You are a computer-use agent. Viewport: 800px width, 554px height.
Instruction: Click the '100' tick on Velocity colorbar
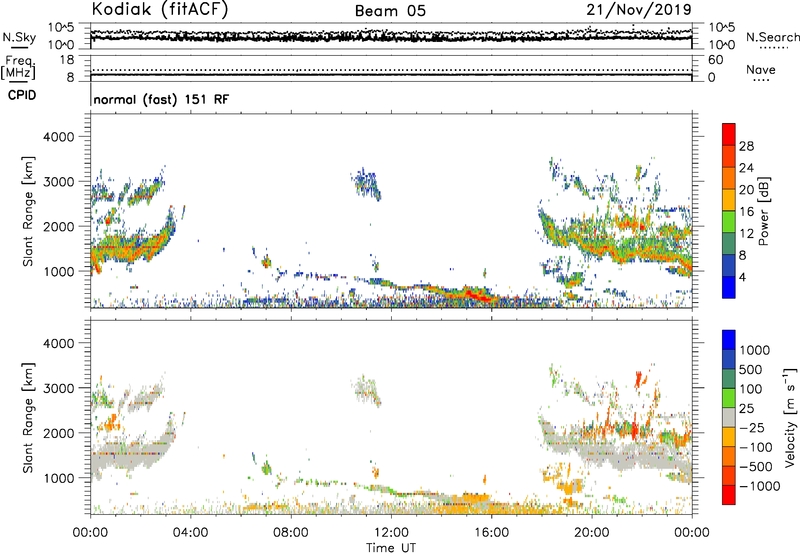pyautogui.click(x=751, y=389)
